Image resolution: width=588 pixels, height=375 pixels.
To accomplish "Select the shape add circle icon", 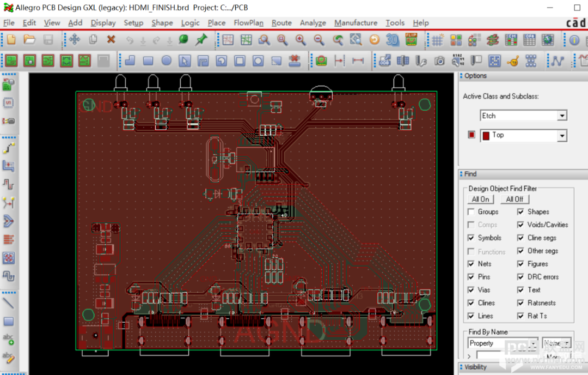I will click(x=167, y=61).
